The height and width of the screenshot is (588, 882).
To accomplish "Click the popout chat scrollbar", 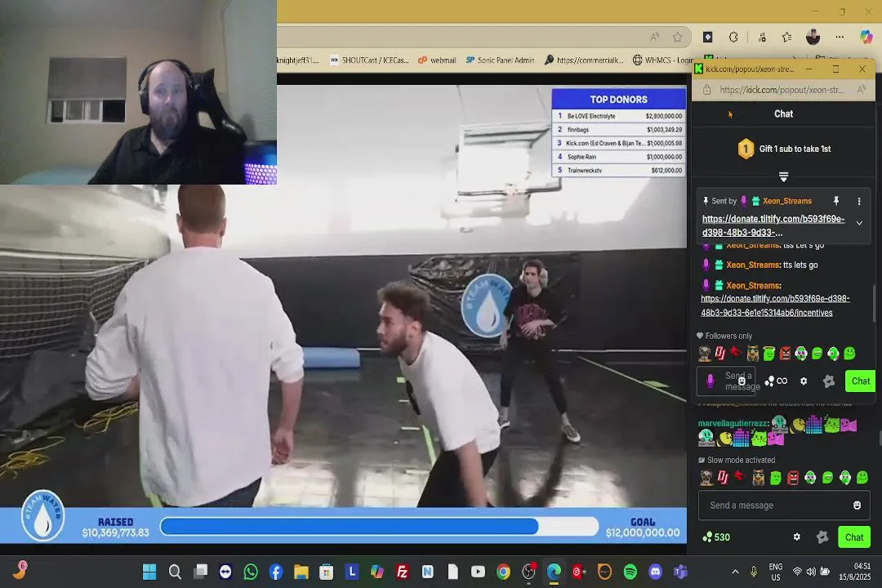I will 874,305.
